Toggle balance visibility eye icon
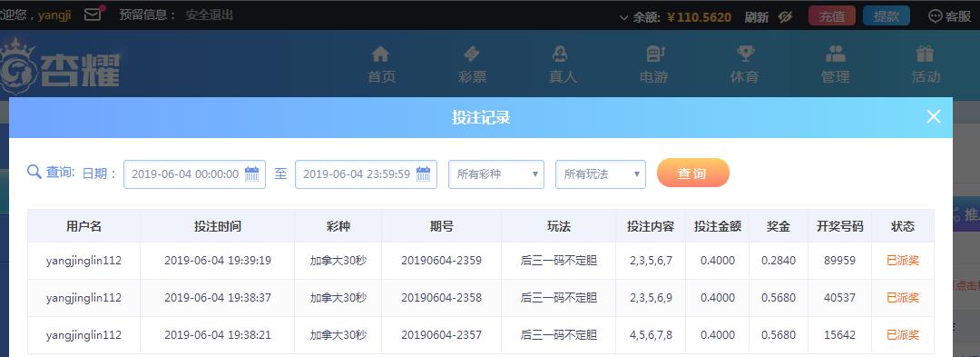This screenshot has height=357, width=980. (x=785, y=17)
